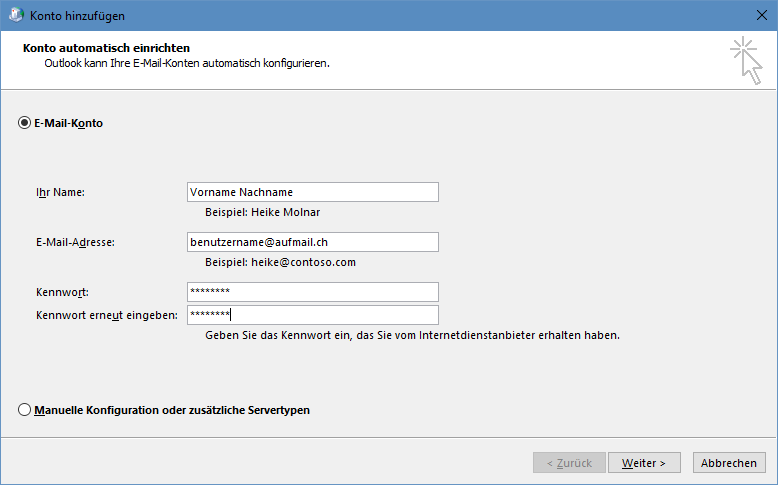Close the Konto hinzufügen dialog
Viewport: 778px width, 485px height.
(762, 15)
